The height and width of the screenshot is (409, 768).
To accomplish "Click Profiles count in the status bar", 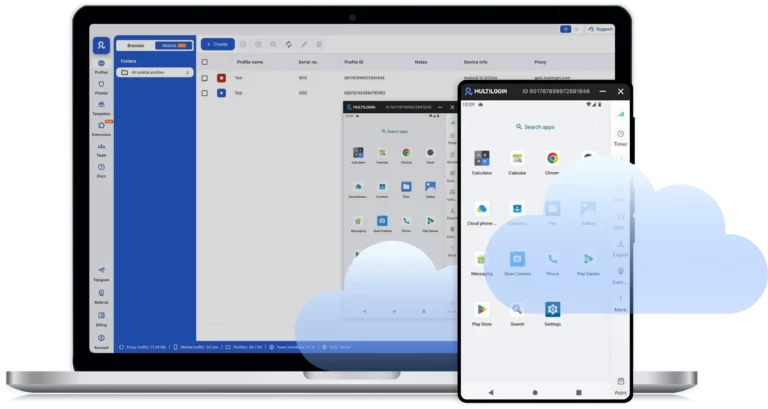I will (243, 347).
